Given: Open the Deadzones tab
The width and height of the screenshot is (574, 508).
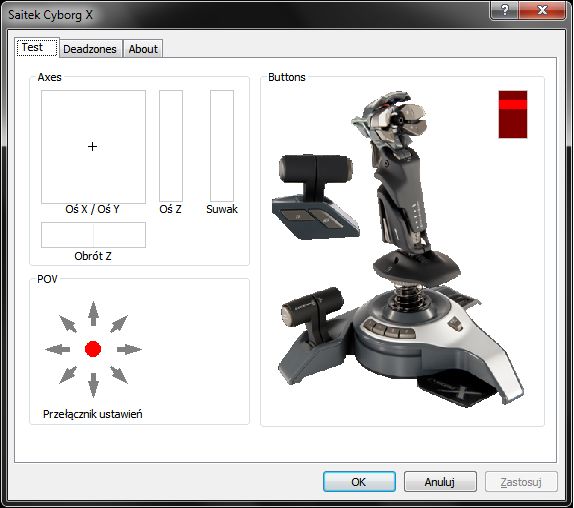Looking at the screenshot, I should [x=90, y=49].
